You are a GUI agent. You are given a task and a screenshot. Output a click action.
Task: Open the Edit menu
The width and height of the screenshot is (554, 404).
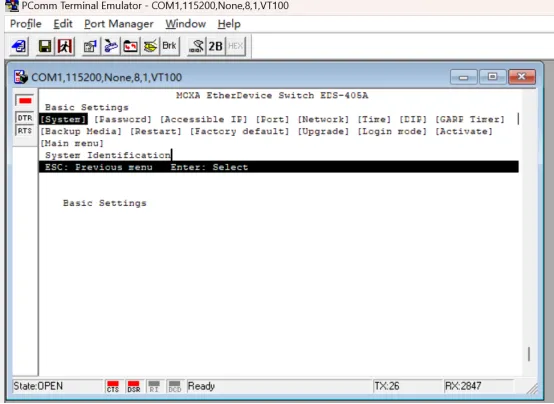point(63,24)
